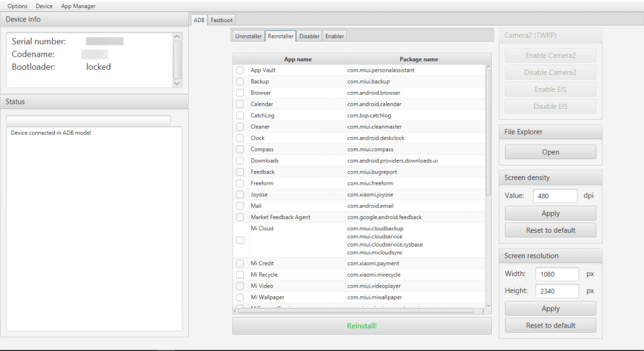Screen dimensions: 644x351
Task: Select com.miui.personalassistant package text
Action: [380, 70]
